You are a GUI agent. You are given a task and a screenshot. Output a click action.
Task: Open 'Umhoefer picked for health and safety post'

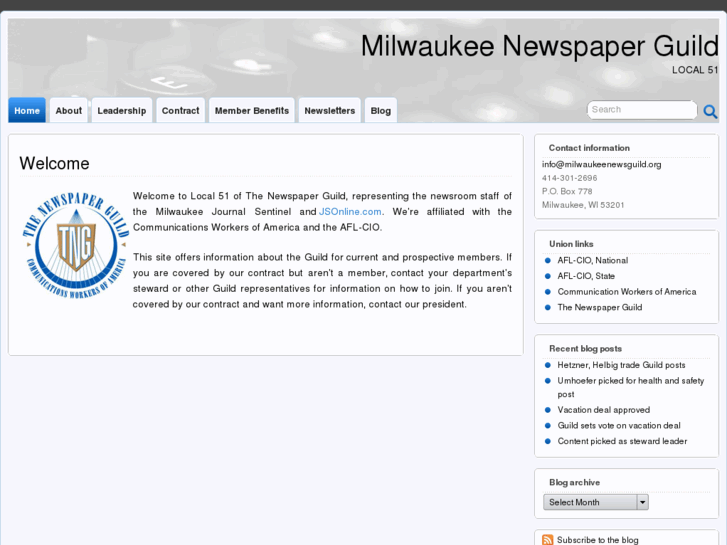click(x=631, y=387)
